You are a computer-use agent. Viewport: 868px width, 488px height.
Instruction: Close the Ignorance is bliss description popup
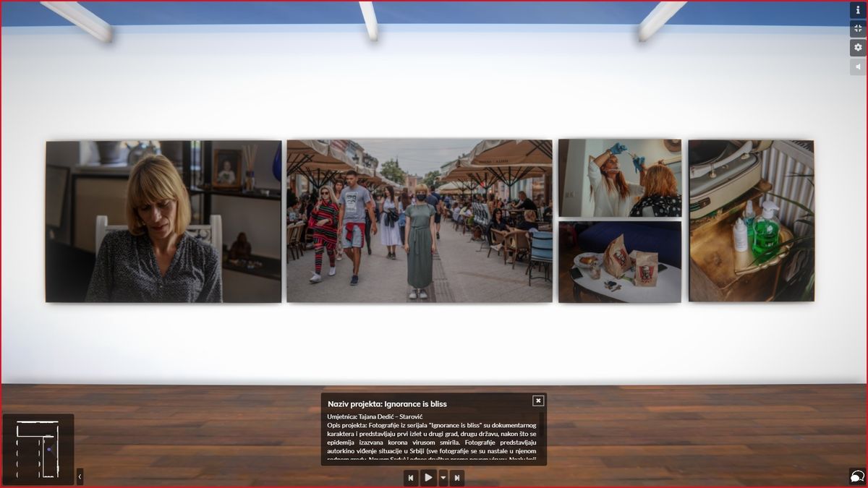pyautogui.click(x=539, y=400)
